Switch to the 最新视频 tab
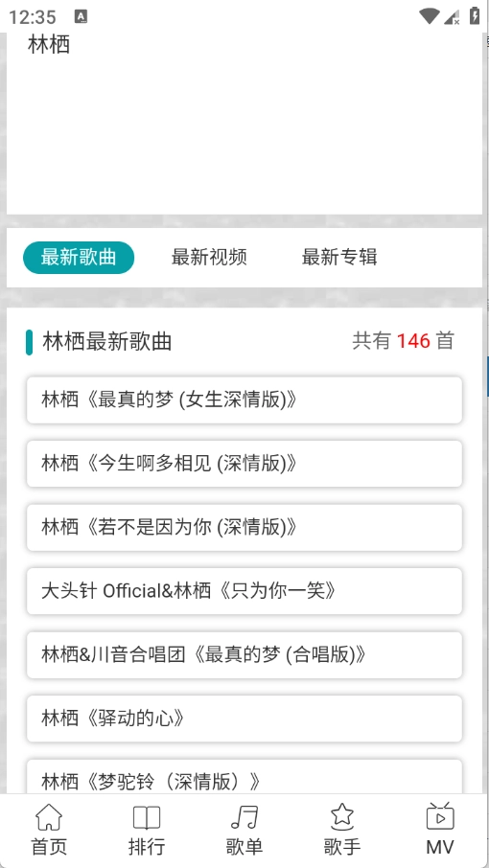The image size is (489, 868). coord(209,258)
